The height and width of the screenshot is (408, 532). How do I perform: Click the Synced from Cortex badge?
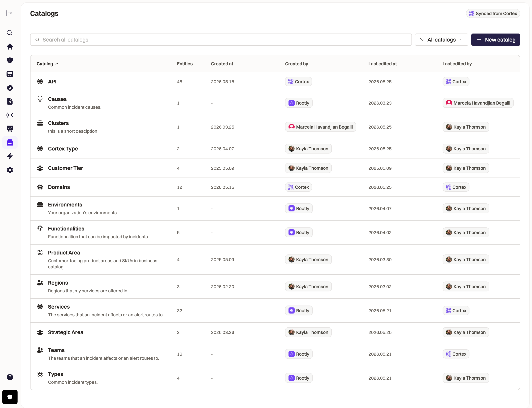coord(493,13)
